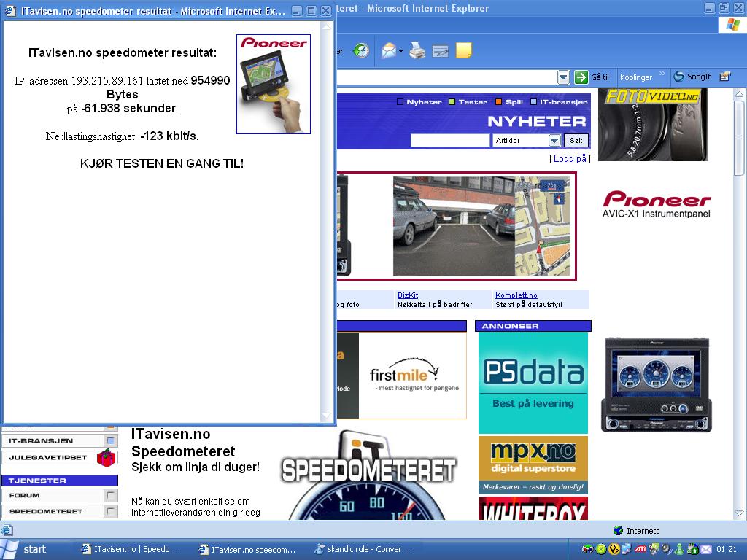The width and height of the screenshot is (747, 560).
Task: Click the envelope tray icon near clock
Action: 705,549
